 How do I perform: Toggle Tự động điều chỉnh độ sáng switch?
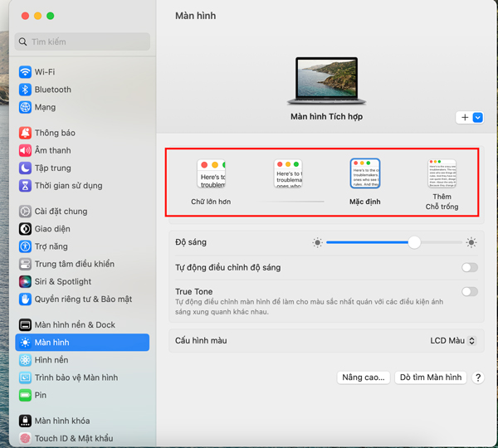tap(470, 267)
